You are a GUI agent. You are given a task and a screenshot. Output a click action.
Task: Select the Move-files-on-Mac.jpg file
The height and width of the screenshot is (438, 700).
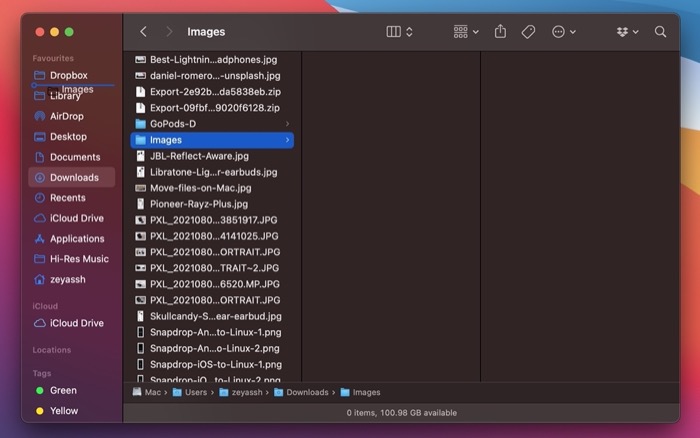pos(200,188)
